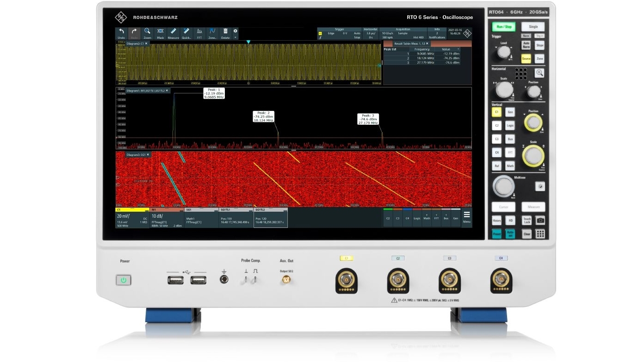Start the FFT tool from toolbar
Screen dimensions: 644x362
[199, 33]
